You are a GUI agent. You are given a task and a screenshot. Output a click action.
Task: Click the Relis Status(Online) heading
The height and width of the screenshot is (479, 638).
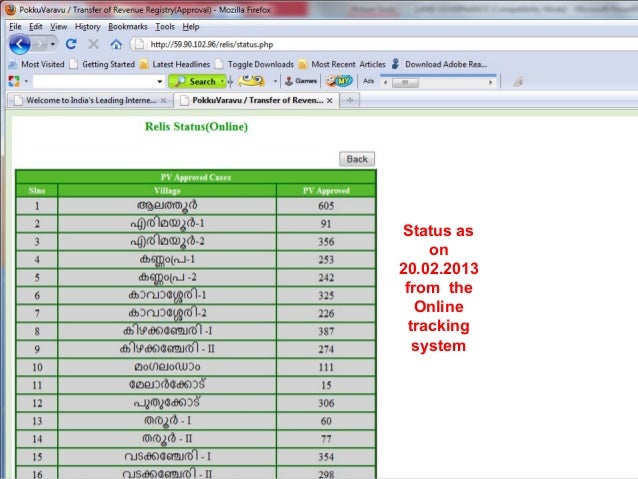(x=197, y=127)
